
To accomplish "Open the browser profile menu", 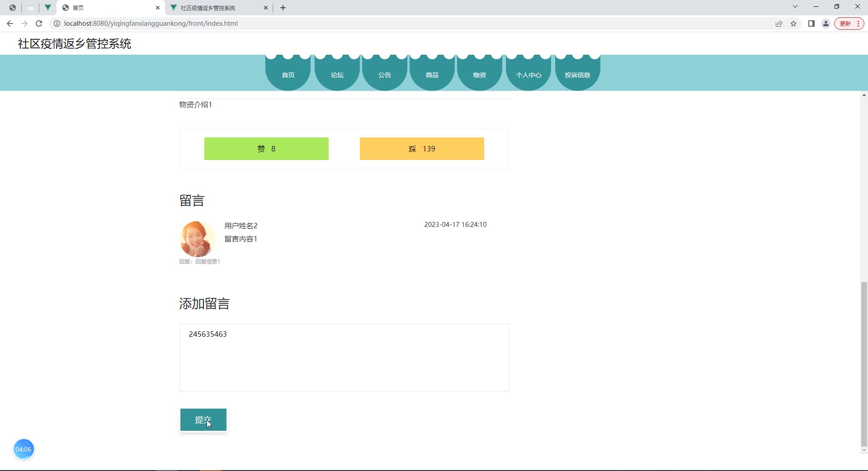I will click(x=826, y=24).
